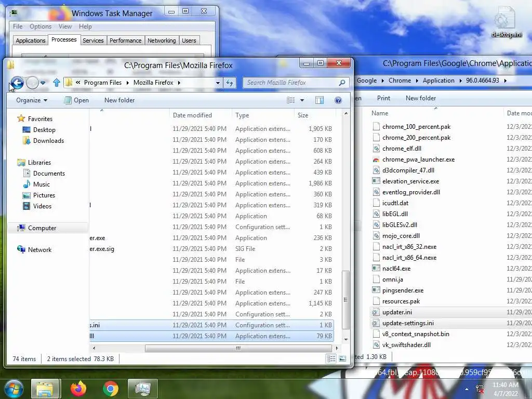
Task: Click New folder in Firefox explorer toolbar
Action: 119,100
